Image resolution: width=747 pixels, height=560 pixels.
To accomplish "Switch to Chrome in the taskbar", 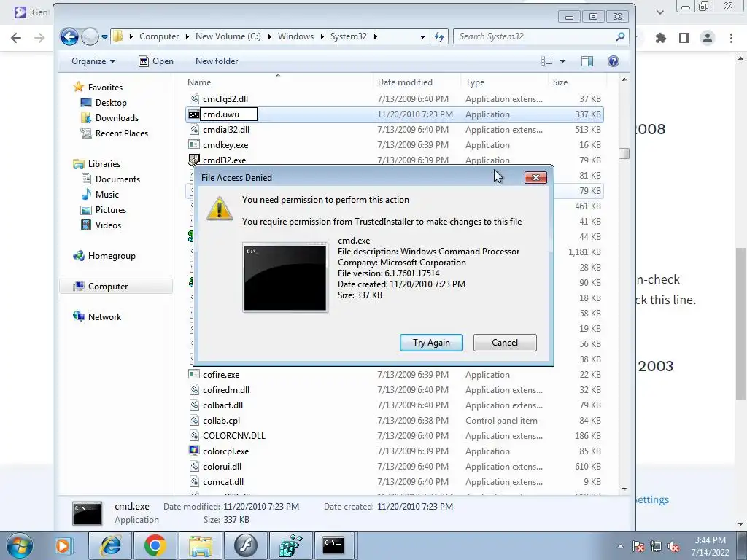I will click(x=155, y=545).
